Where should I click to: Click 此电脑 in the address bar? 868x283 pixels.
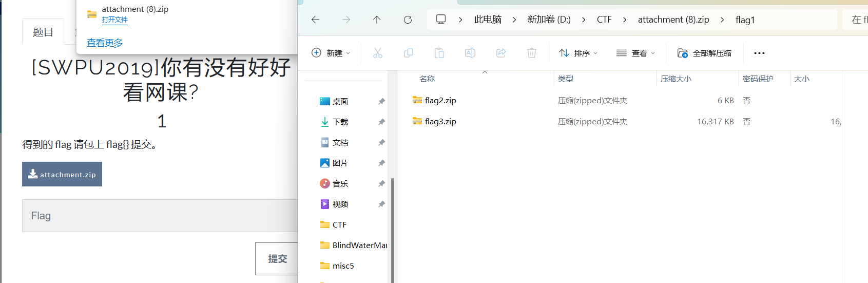pos(488,20)
